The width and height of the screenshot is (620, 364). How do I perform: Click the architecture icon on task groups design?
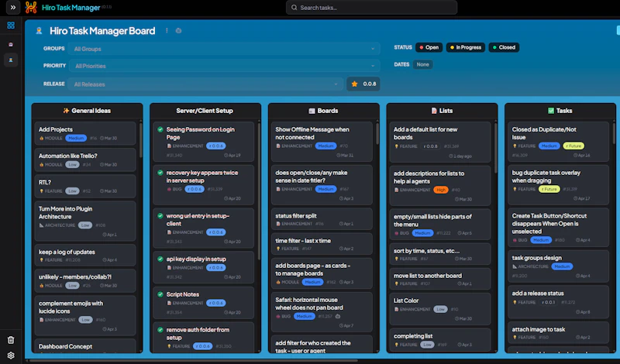click(x=515, y=266)
